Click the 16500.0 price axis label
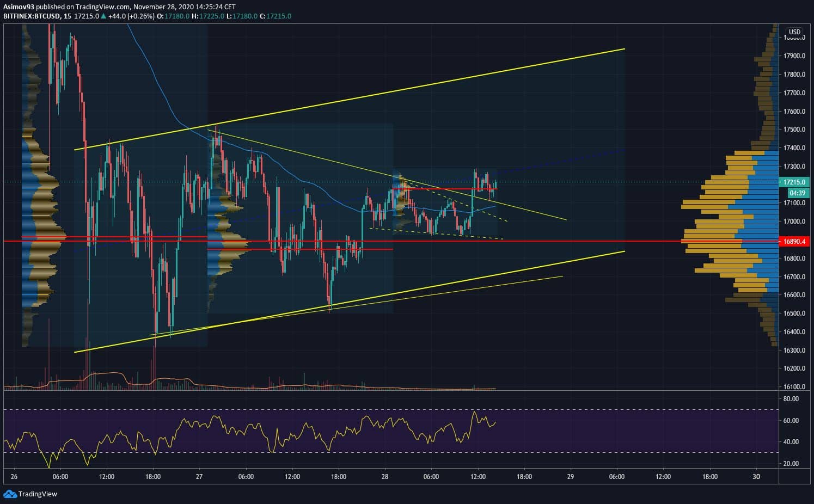Viewport: 814px width, 504px height. coord(794,314)
